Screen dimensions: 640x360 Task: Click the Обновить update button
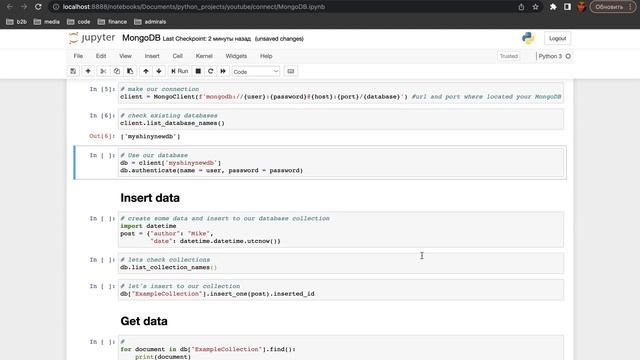point(612,7)
